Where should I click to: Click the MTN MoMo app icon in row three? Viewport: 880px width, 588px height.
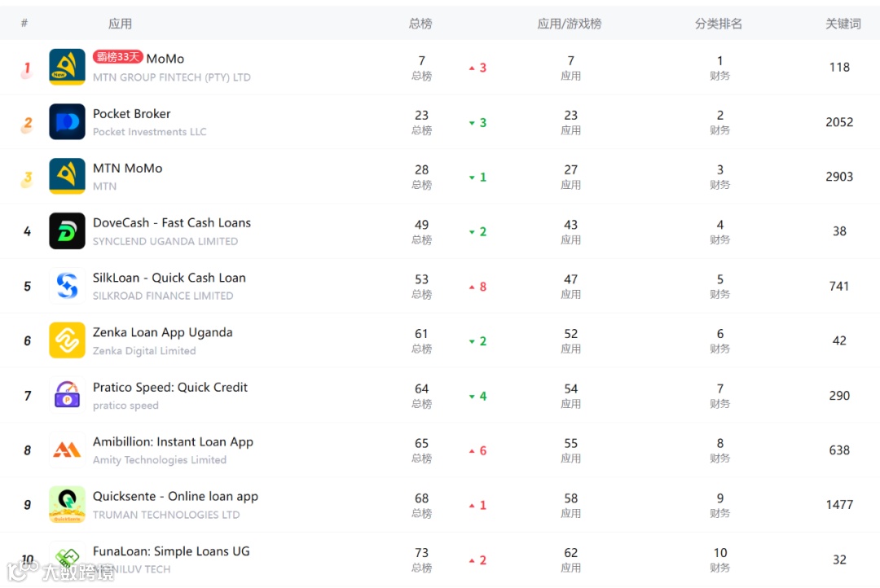pos(67,176)
